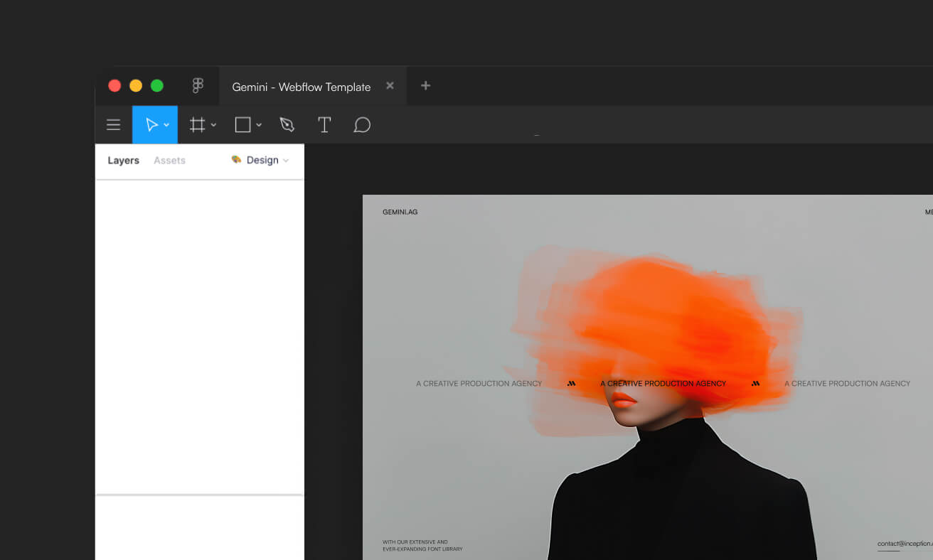Viewport: 933px width, 560px height.
Task: Close the Gemini - Webflow Template tab
Action: 390,86
